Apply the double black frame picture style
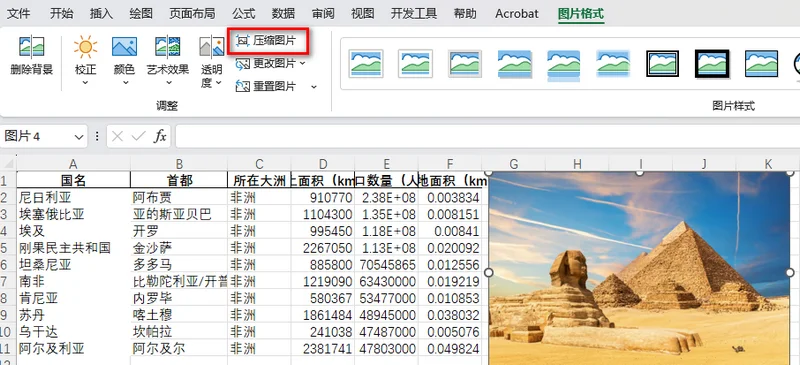This screenshot has width=800, height=365. click(663, 64)
